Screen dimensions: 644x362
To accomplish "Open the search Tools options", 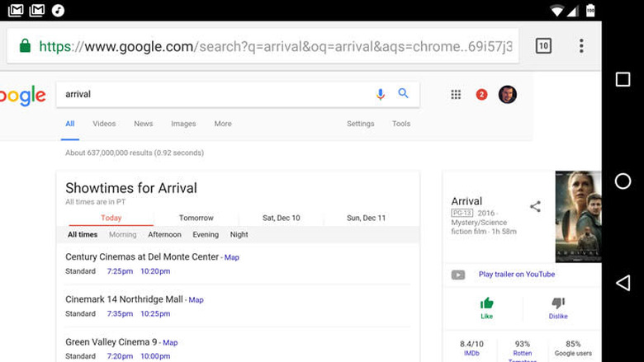I will click(x=401, y=124).
